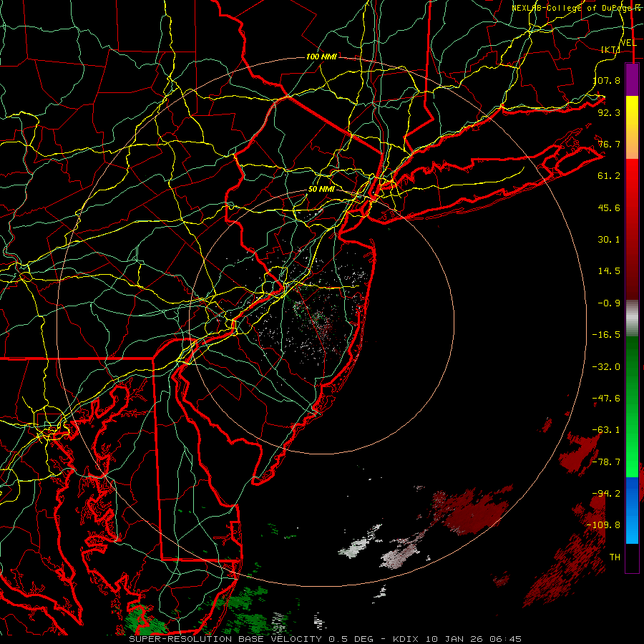This screenshot has height=644, width=644.
Task: Select the -78.7 legend value
Action: pos(606,462)
